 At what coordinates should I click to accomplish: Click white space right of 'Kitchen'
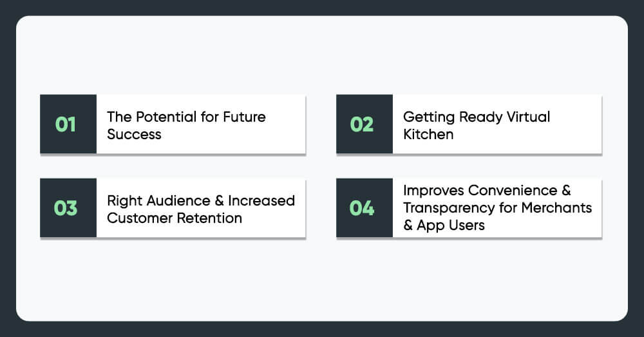[x=526, y=135]
